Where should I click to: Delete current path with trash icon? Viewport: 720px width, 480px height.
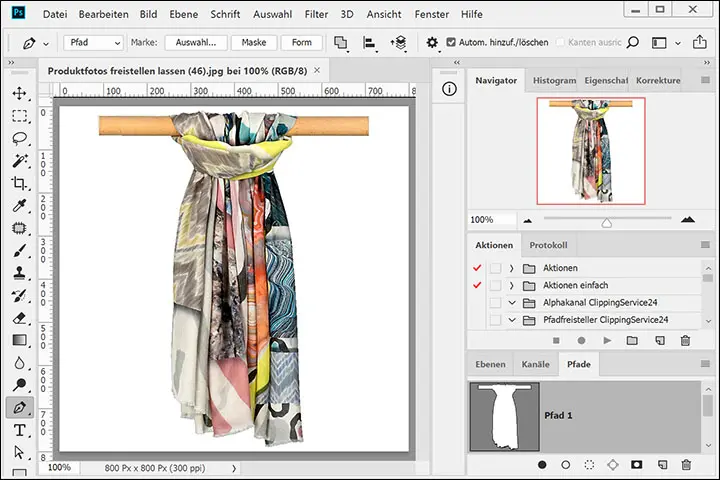point(686,465)
